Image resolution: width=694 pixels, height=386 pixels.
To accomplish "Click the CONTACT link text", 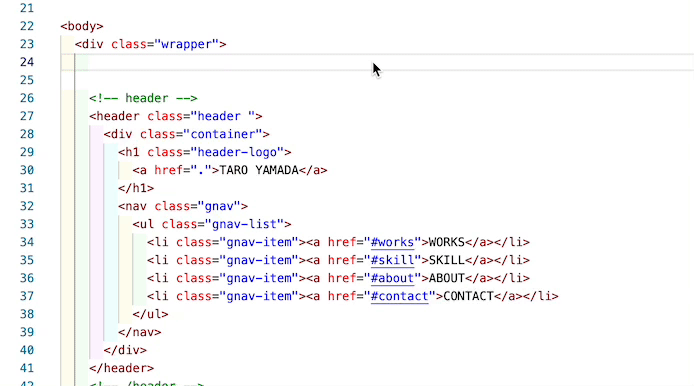I will tap(468, 296).
